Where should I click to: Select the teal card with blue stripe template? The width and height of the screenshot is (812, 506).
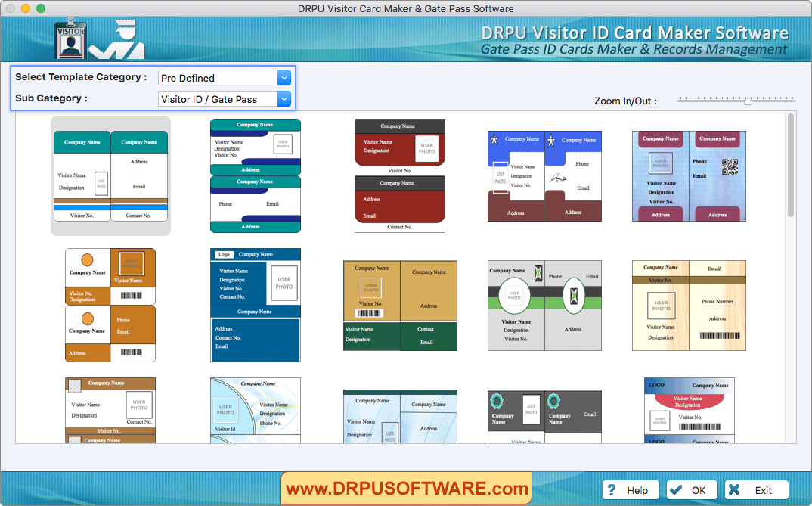point(111,176)
